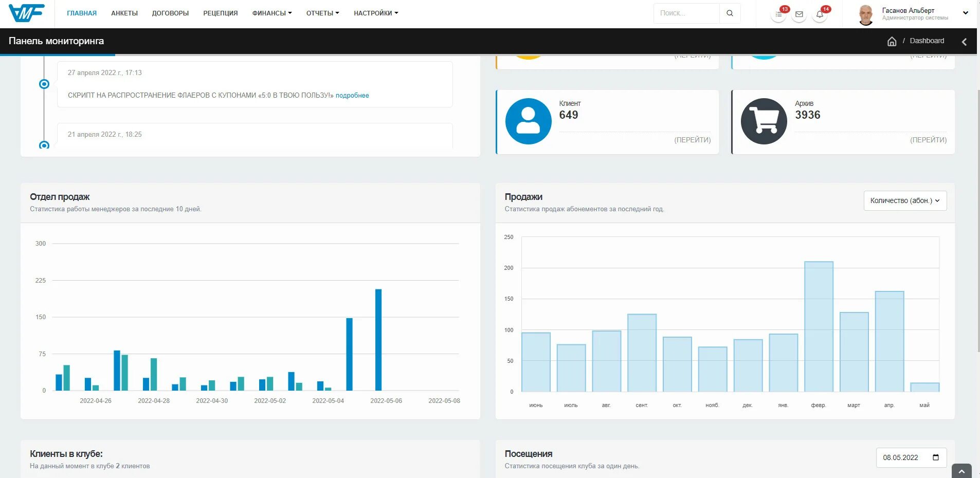980x478 pixels.
Task: Open the ДОГОВОРЫ menu item
Action: coord(170,13)
